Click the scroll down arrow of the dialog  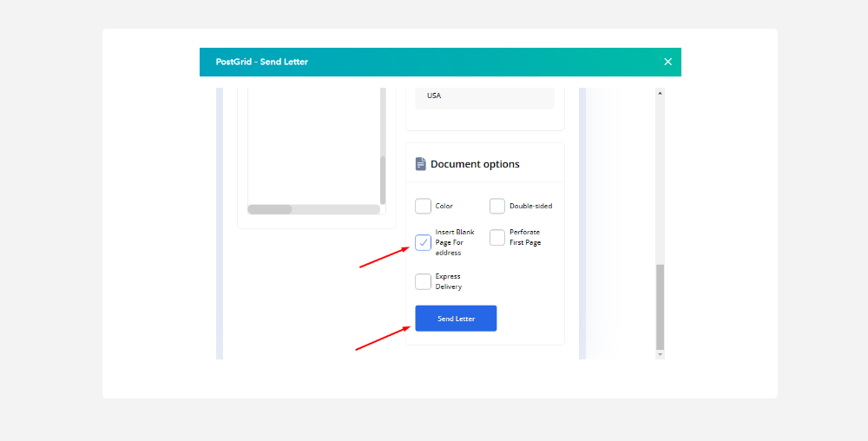click(x=660, y=354)
